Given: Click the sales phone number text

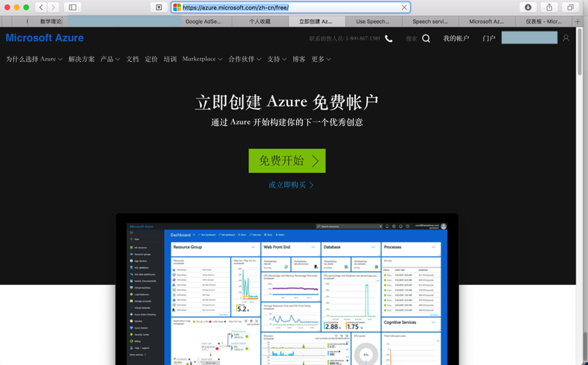Looking at the screenshot, I should click(x=344, y=38).
